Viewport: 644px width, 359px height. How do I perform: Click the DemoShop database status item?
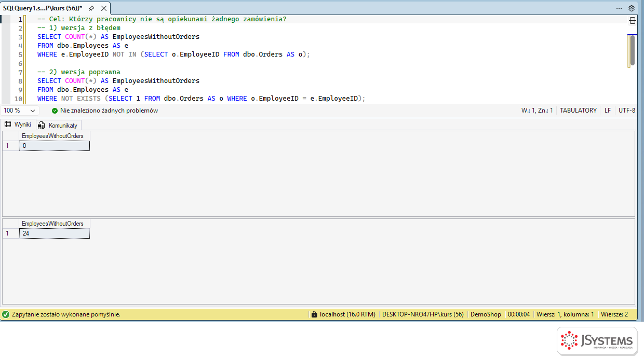[x=486, y=314]
